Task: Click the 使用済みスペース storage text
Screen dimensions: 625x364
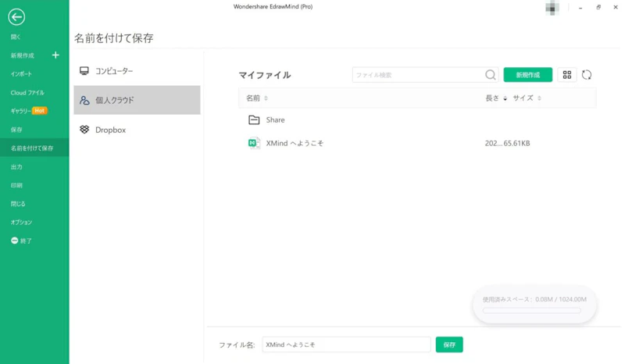Action: coord(534,299)
